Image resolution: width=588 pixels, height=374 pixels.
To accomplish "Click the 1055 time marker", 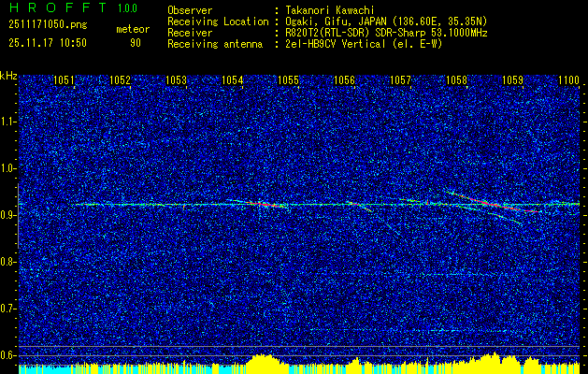I will [x=288, y=79].
